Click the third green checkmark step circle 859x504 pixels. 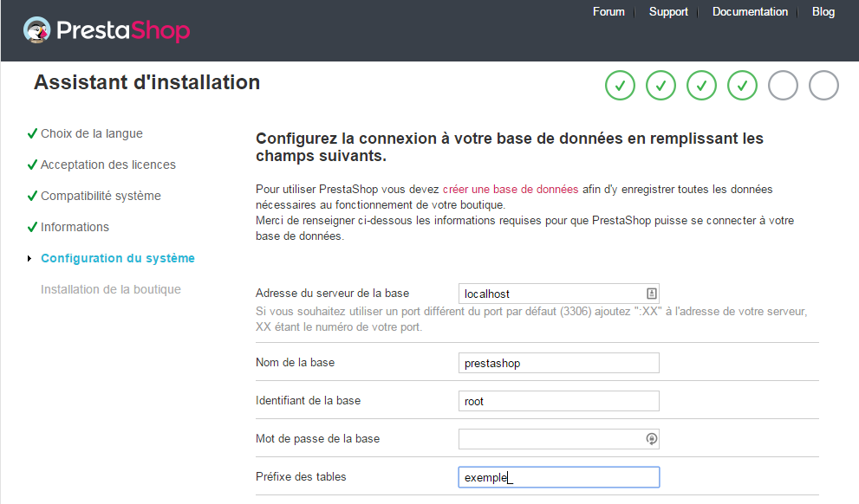pos(702,86)
